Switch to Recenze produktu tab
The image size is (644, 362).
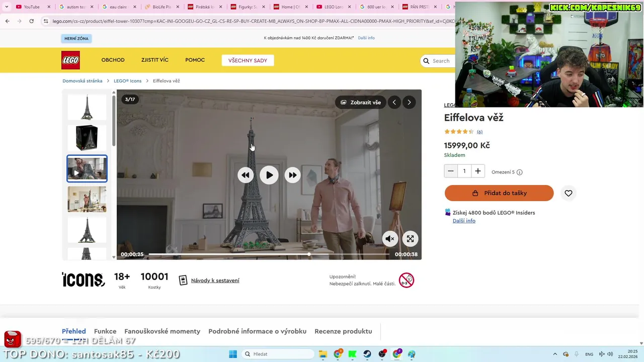pyautogui.click(x=343, y=331)
